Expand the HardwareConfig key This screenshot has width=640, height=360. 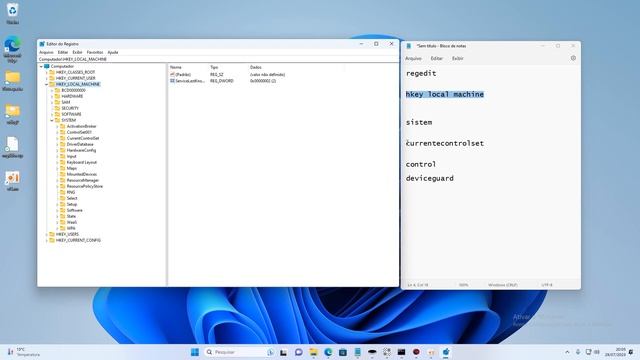click(x=57, y=150)
